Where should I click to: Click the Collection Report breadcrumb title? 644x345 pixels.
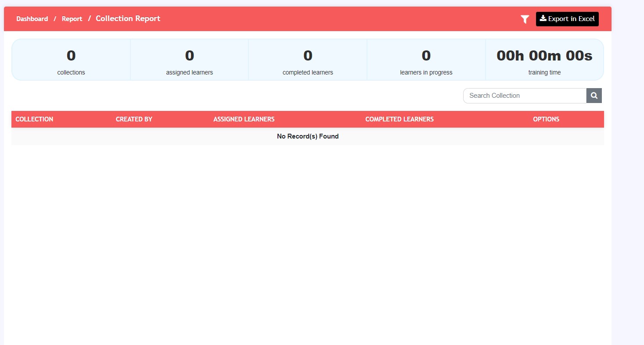pos(128,18)
